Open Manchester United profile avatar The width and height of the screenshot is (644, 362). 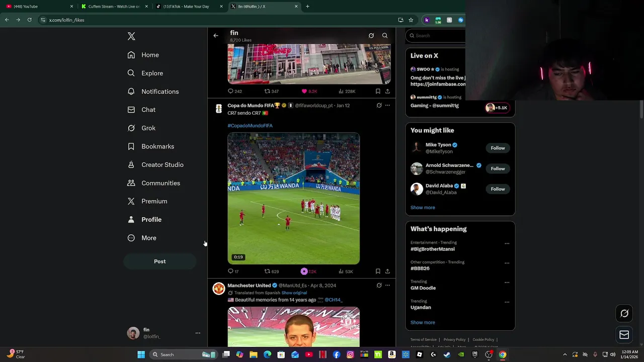click(219, 289)
